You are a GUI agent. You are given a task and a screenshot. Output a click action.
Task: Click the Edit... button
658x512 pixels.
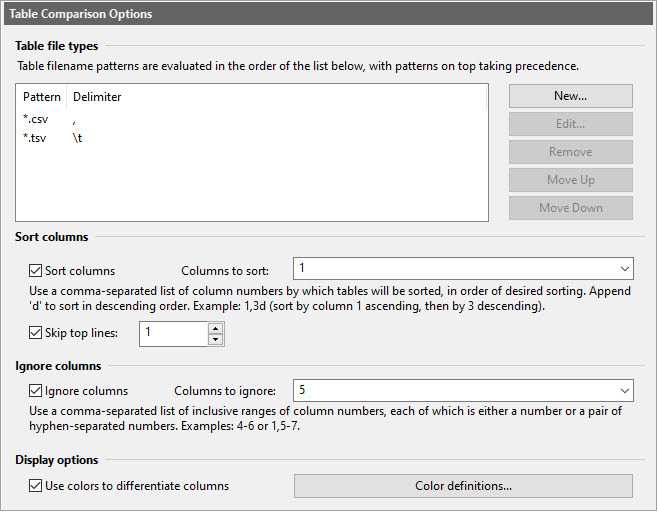pos(570,124)
